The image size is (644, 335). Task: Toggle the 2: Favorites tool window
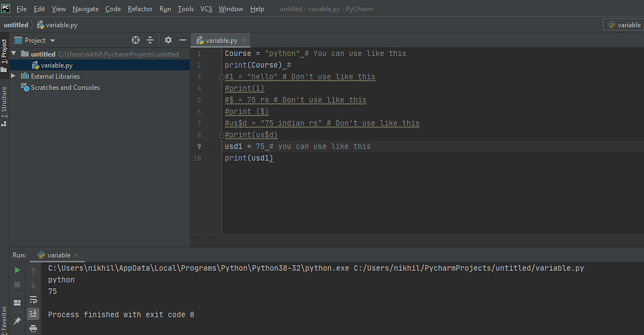click(4, 320)
